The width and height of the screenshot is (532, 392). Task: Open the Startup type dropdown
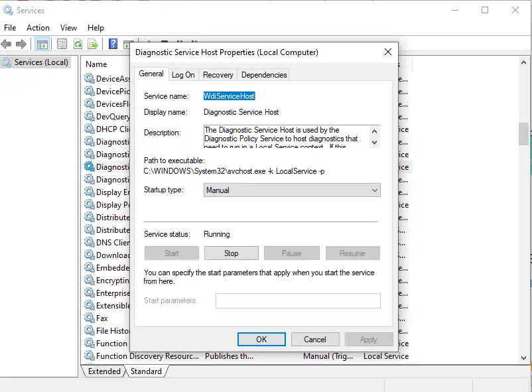pos(292,190)
